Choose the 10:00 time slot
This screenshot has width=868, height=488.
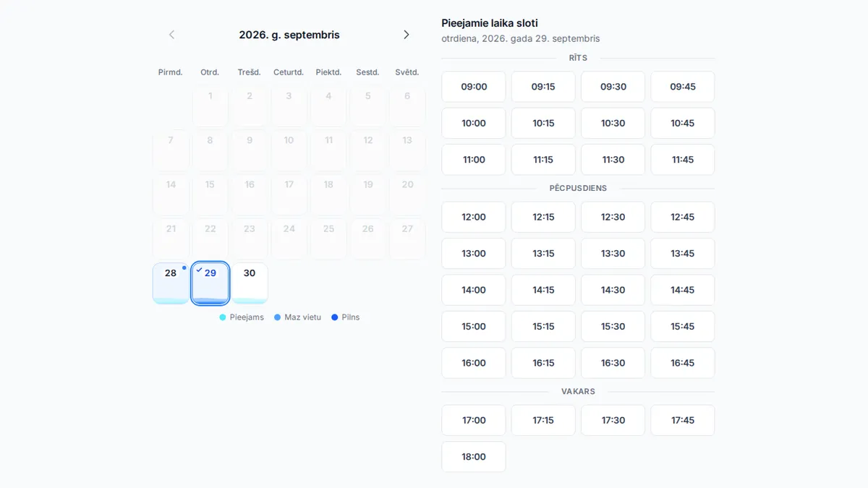pyautogui.click(x=474, y=123)
